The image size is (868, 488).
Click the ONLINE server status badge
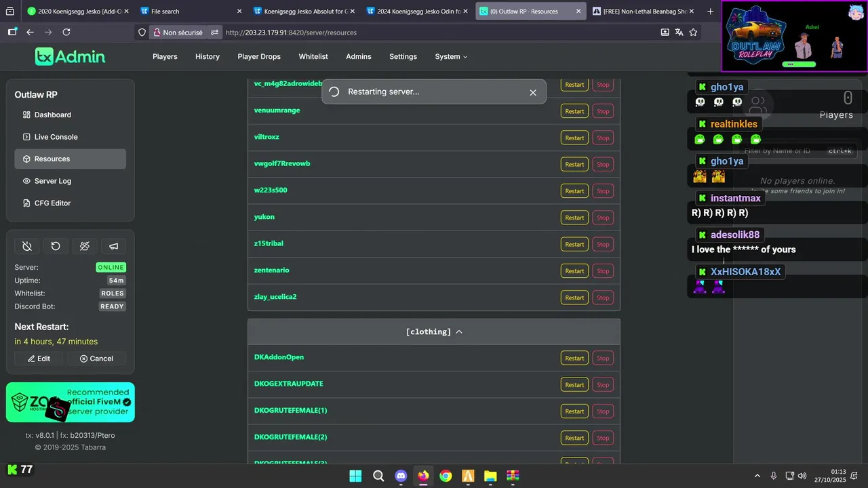[x=111, y=267]
